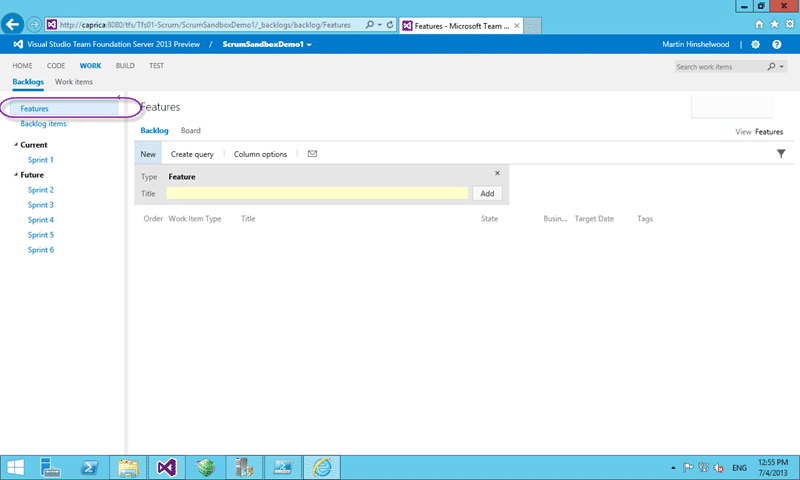Open Backlog items in left navigation
The width and height of the screenshot is (800, 480).
coord(43,123)
